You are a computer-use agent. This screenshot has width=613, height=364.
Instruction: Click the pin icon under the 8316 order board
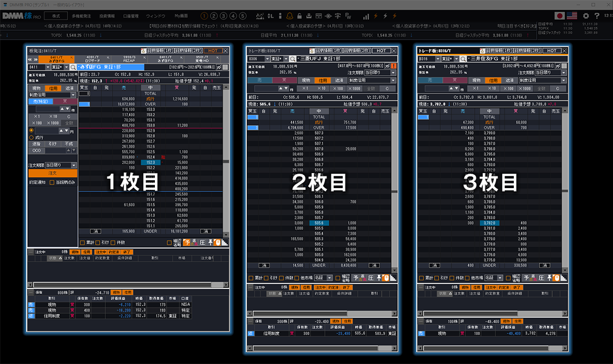pyautogui.click(x=549, y=278)
